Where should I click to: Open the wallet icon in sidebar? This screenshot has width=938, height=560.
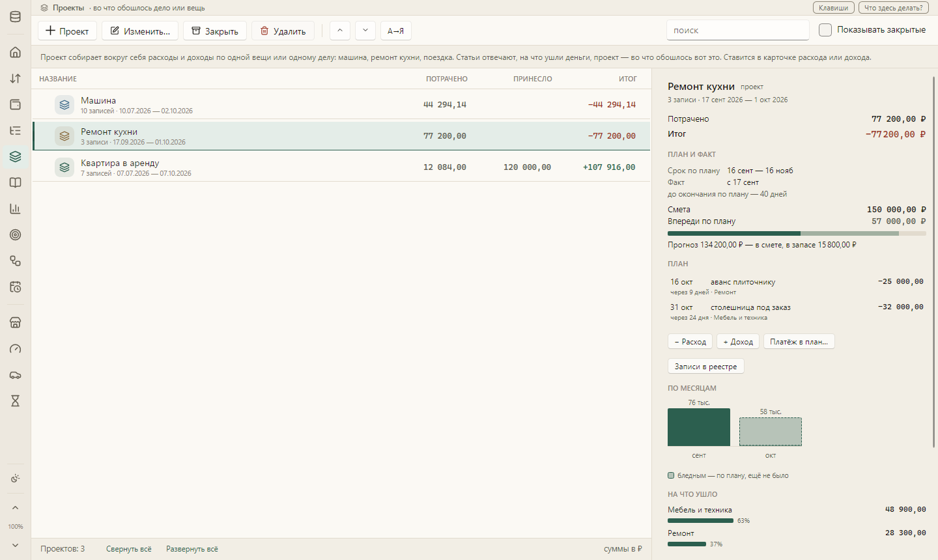pyautogui.click(x=16, y=104)
